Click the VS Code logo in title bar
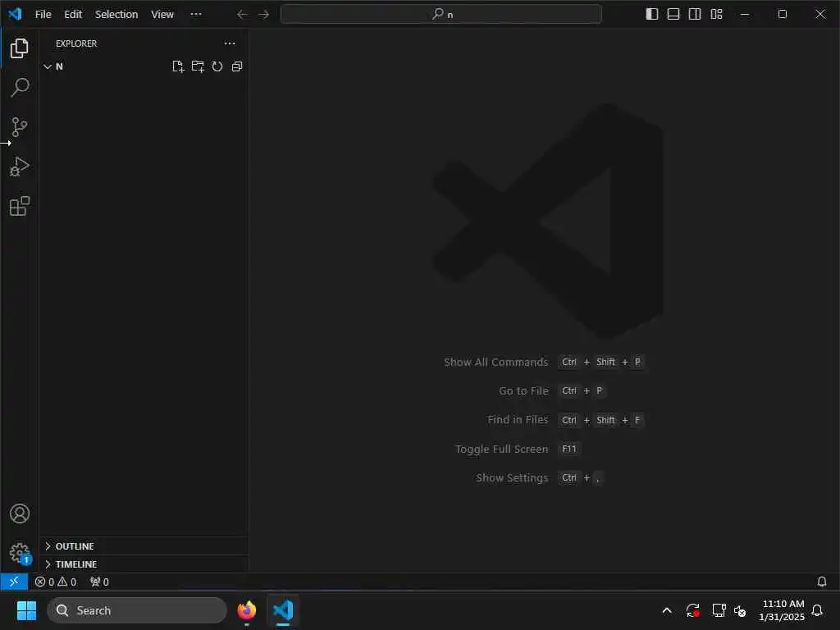Screen dimensions: 840x630 (15, 14)
